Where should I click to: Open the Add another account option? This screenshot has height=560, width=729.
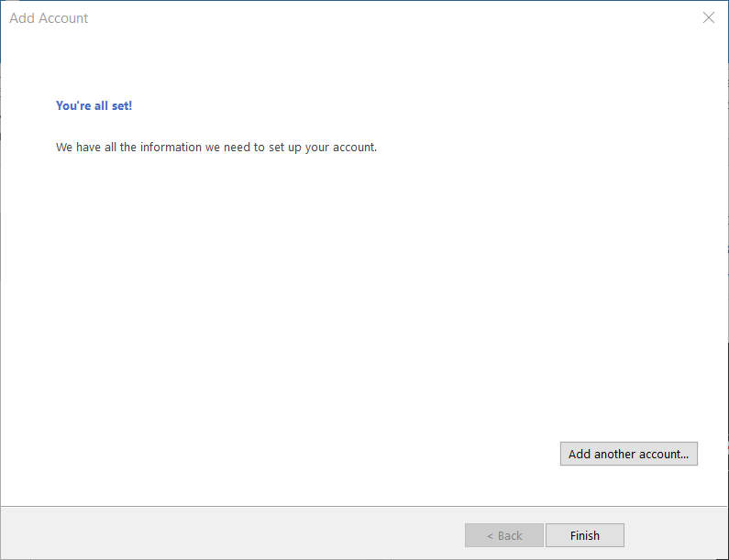click(x=628, y=454)
